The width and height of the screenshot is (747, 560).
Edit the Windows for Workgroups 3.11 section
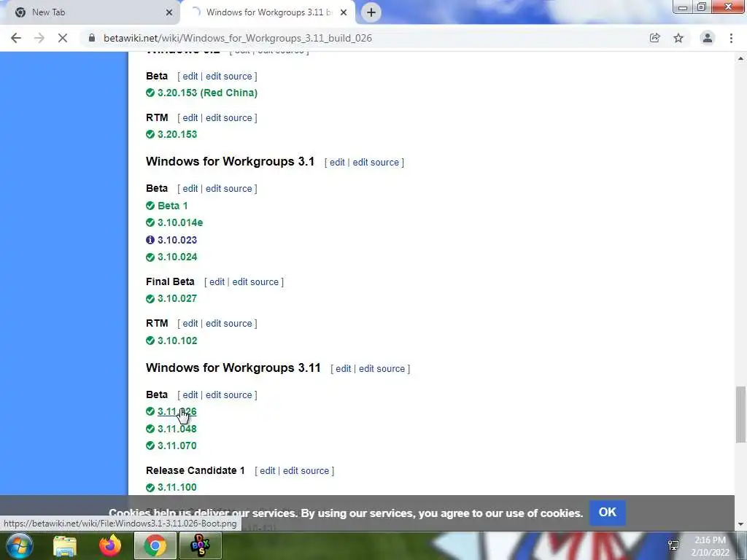coord(343,368)
